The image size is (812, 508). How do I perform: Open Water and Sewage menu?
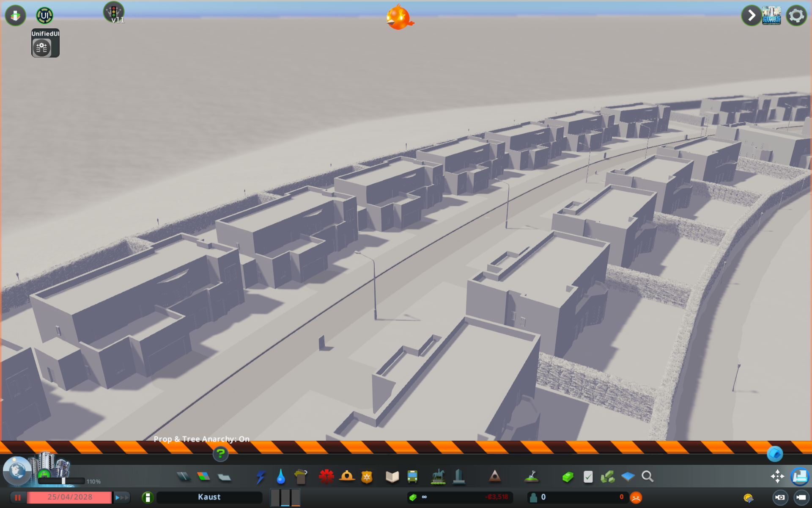pos(280,477)
